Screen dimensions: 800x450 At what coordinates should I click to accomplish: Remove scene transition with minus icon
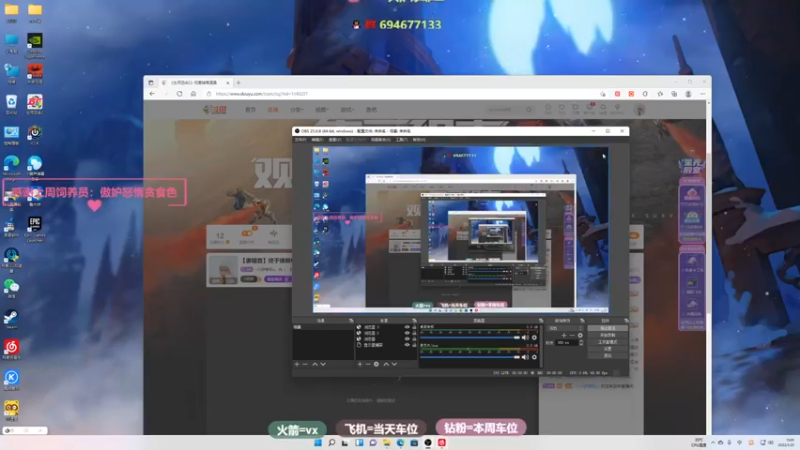coord(572,335)
